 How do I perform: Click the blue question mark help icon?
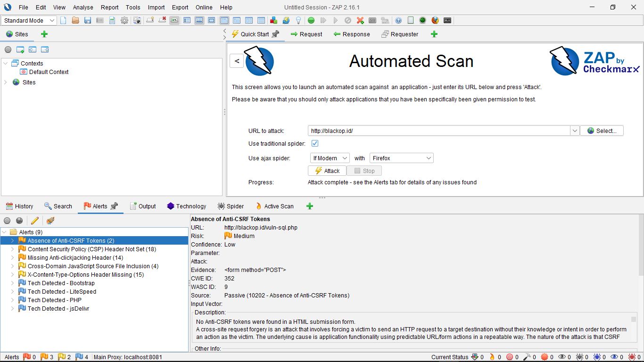398,20
